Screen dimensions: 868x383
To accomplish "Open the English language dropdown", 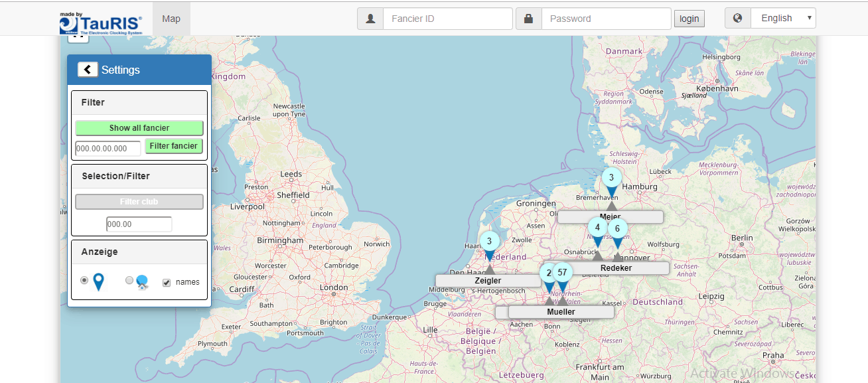I will coord(783,19).
